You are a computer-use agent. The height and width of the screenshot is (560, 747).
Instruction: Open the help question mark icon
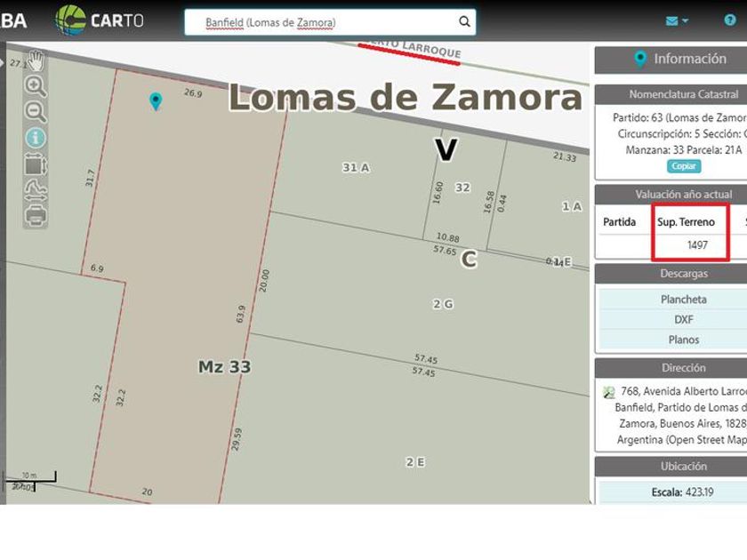(x=729, y=20)
